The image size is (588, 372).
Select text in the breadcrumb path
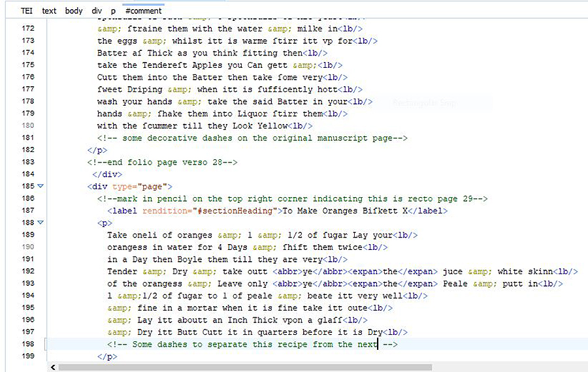click(x=49, y=11)
